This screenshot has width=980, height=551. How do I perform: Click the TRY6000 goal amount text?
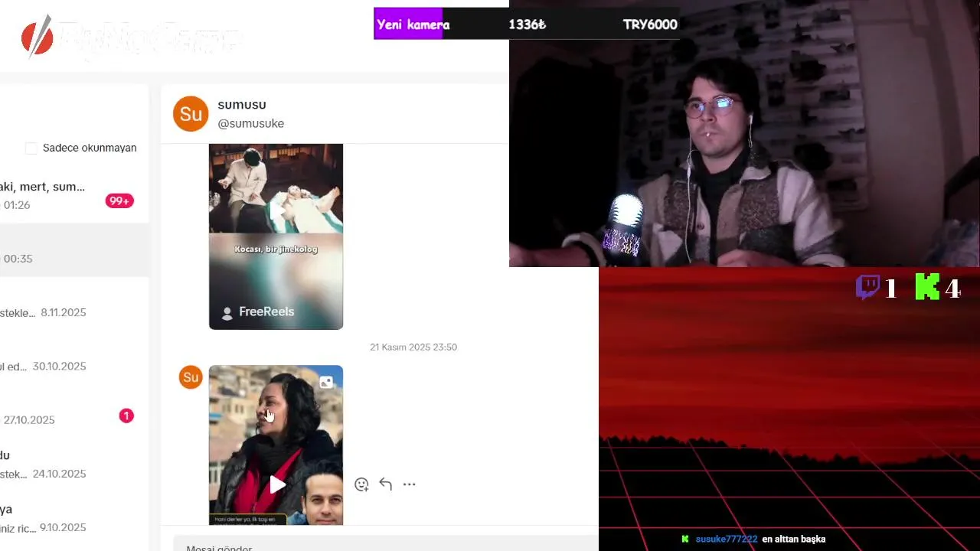pyautogui.click(x=650, y=24)
